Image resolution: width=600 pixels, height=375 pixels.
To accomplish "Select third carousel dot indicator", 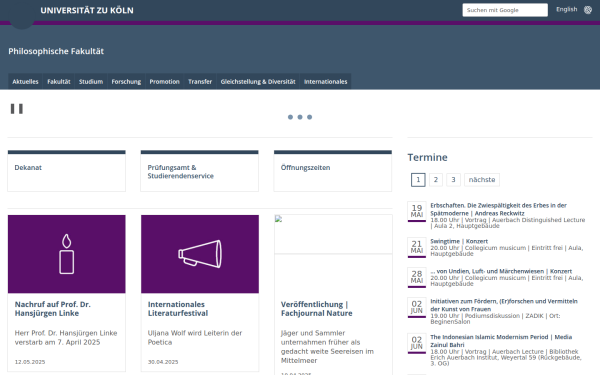I will [310, 117].
